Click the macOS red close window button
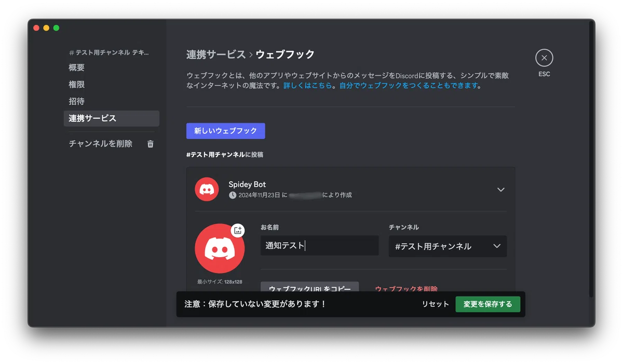 click(36, 28)
